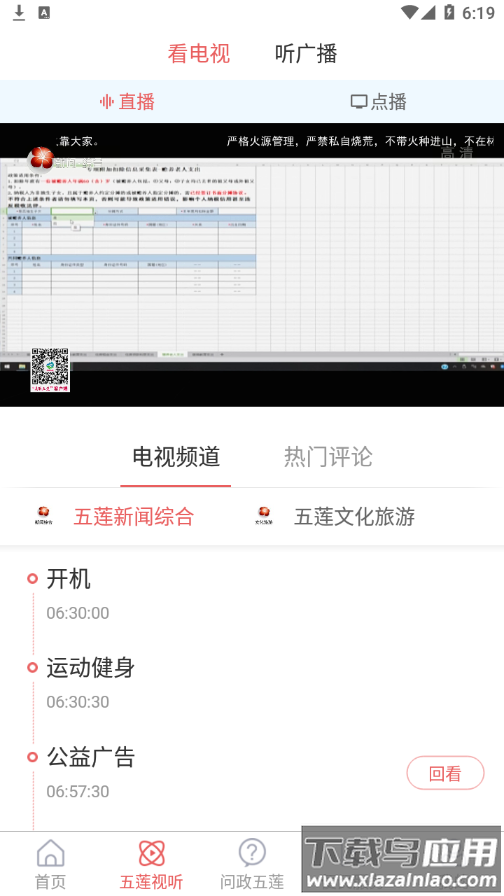
Task: Click 回看 replay button for 公益广告
Action: [445, 773]
